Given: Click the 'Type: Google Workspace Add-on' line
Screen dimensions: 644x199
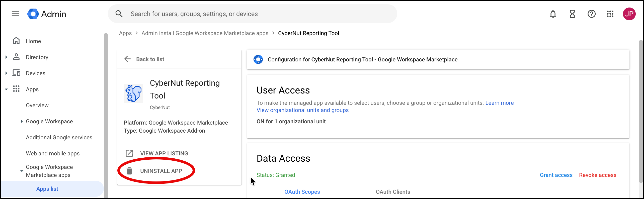Looking at the screenshot, I should coord(164,131).
